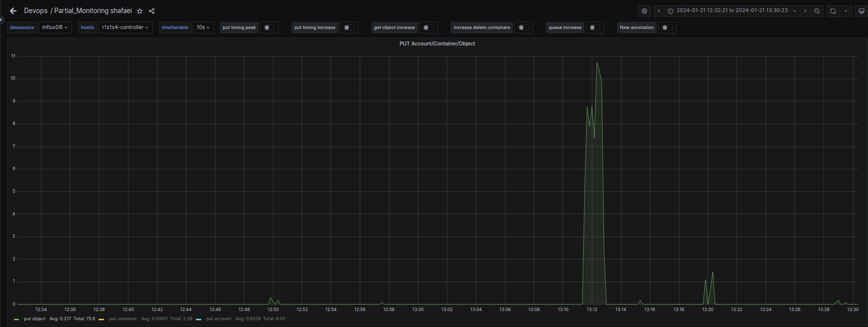Switch on the New annotation toggle

(x=667, y=28)
